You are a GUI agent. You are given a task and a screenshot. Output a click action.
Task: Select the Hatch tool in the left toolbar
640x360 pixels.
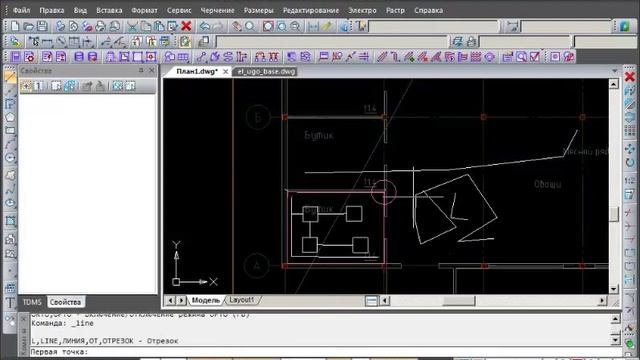(10, 221)
